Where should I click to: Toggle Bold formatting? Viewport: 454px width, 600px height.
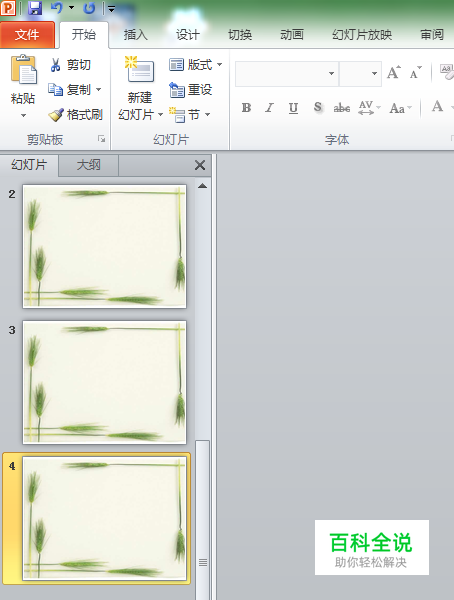pos(246,108)
